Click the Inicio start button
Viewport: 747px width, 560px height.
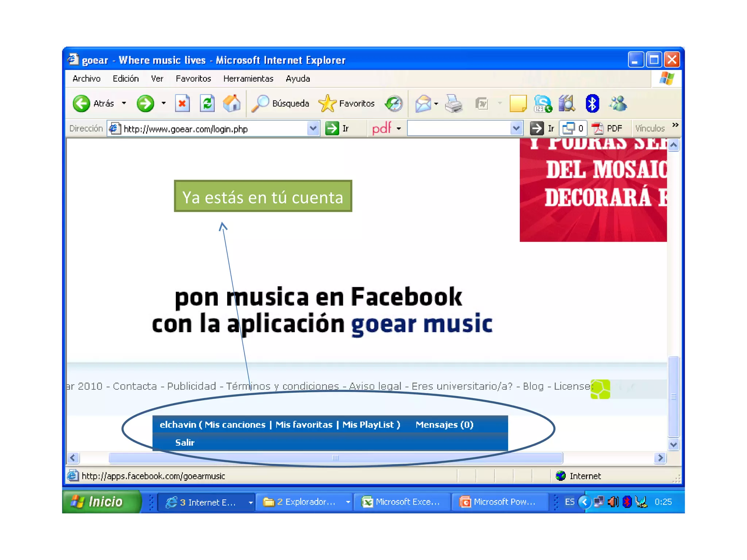coord(102,502)
